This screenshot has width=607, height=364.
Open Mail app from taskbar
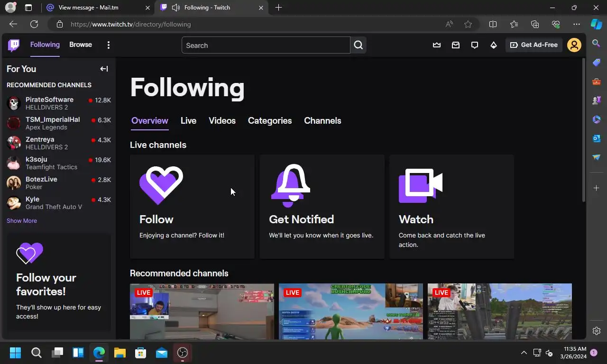[x=162, y=353]
